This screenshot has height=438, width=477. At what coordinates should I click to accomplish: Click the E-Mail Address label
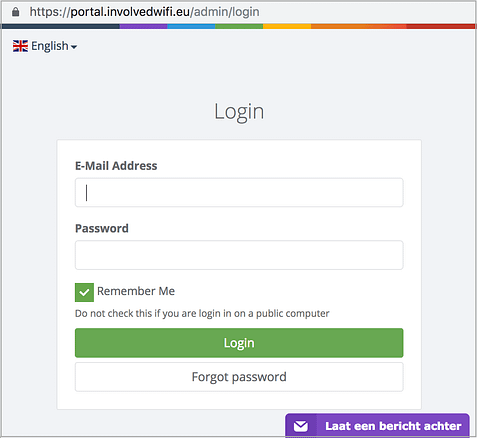click(x=116, y=166)
